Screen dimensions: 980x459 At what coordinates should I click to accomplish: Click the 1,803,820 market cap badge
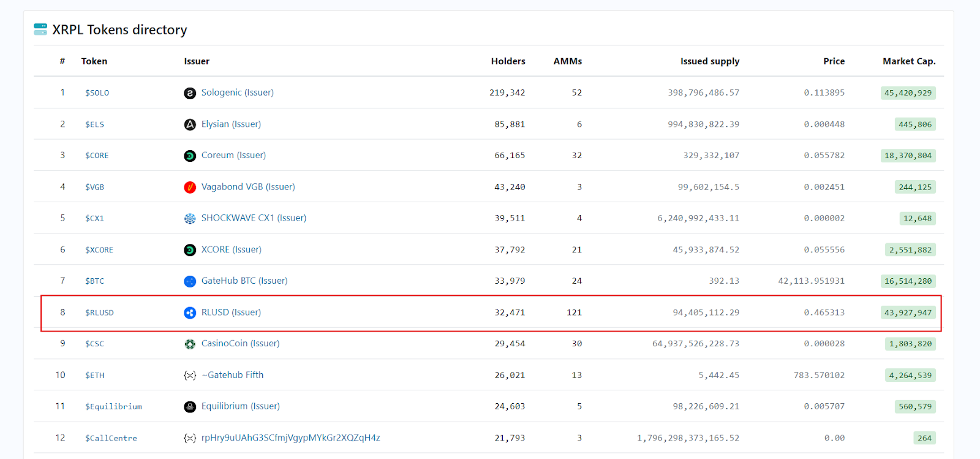point(910,344)
